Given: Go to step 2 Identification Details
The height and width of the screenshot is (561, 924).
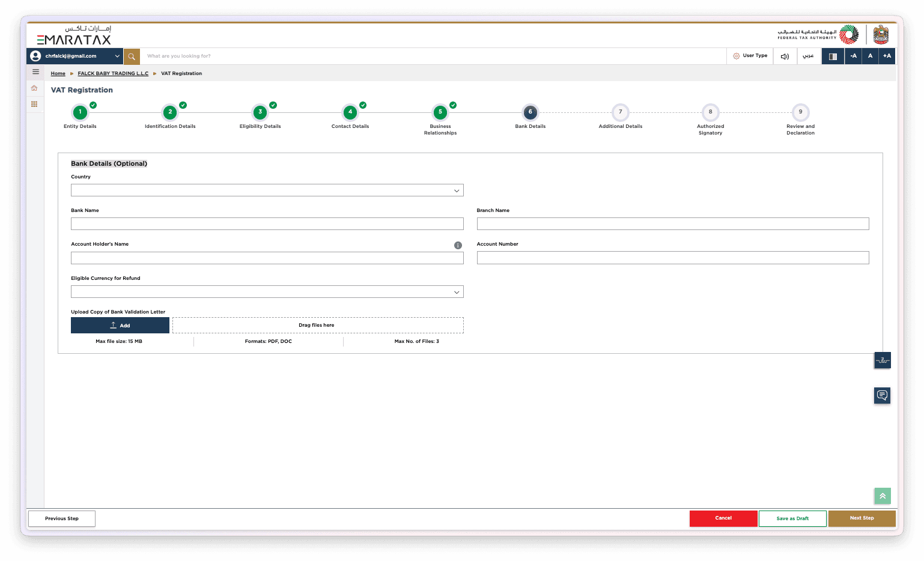Looking at the screenshot, I should [170, 112].
